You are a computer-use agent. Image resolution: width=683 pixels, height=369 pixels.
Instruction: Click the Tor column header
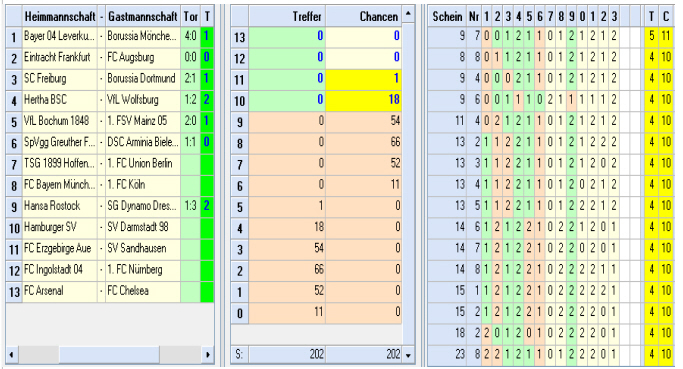190,17
